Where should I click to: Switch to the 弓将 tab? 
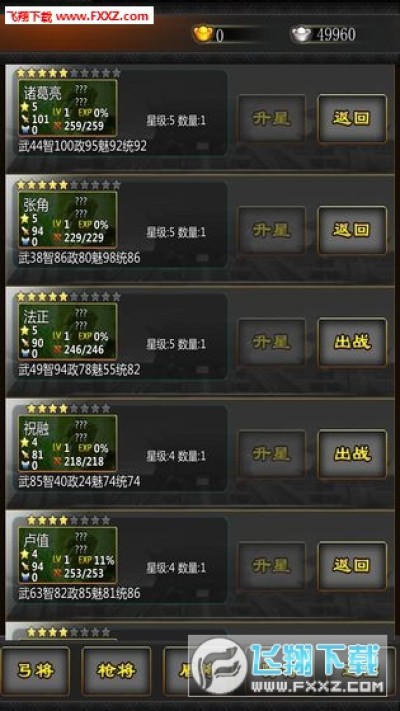click(35, 671)
